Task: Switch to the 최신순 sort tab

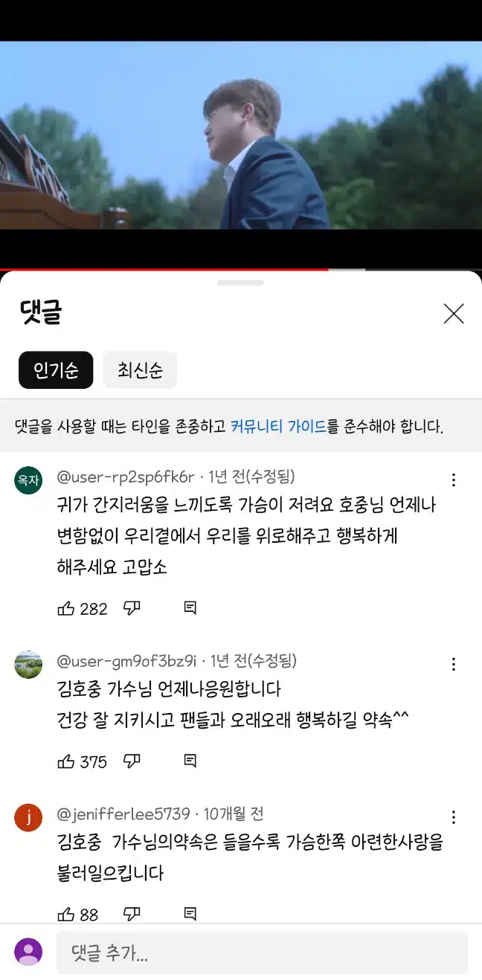Action: click(140, 370)
